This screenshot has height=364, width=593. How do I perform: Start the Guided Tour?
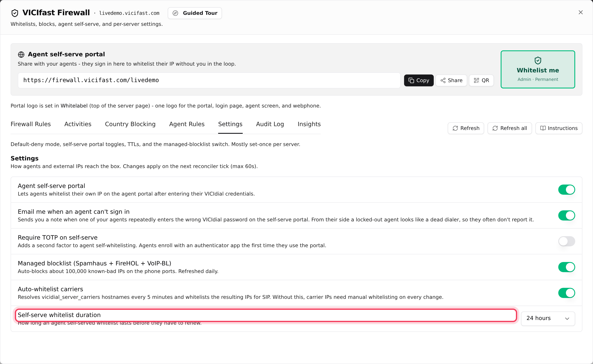click(x=195, y=13)
